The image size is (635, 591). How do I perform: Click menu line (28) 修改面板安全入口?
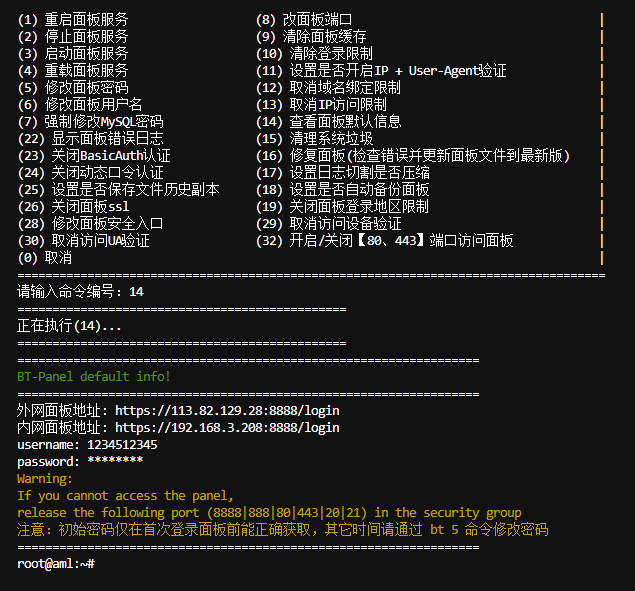90,224
